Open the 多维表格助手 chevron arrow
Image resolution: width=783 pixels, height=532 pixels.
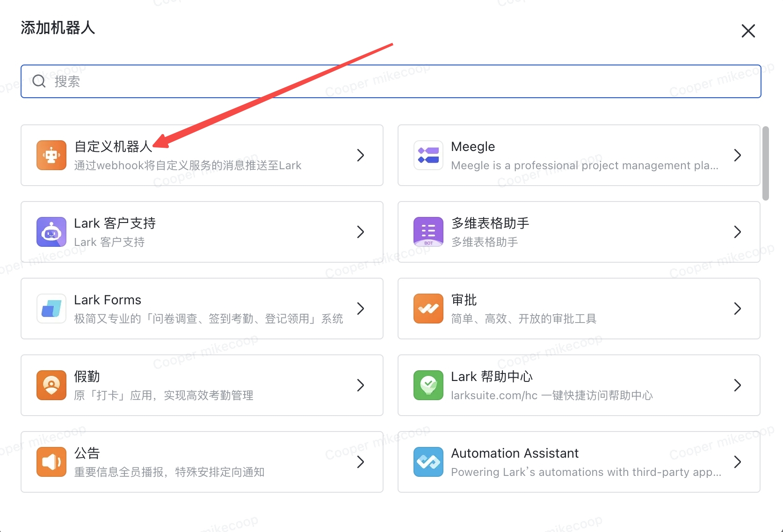pos(738,232)
